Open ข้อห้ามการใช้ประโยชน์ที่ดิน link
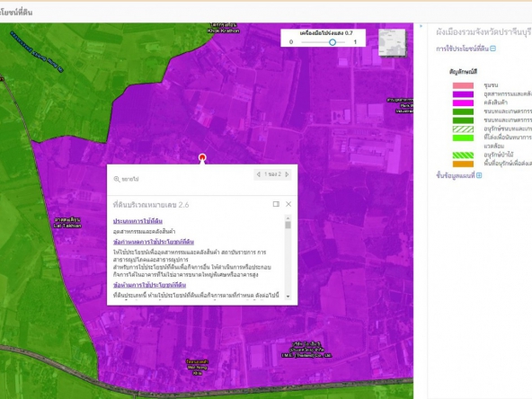The width and height of the screenshot is (532, 399). [x=149, y=285]
